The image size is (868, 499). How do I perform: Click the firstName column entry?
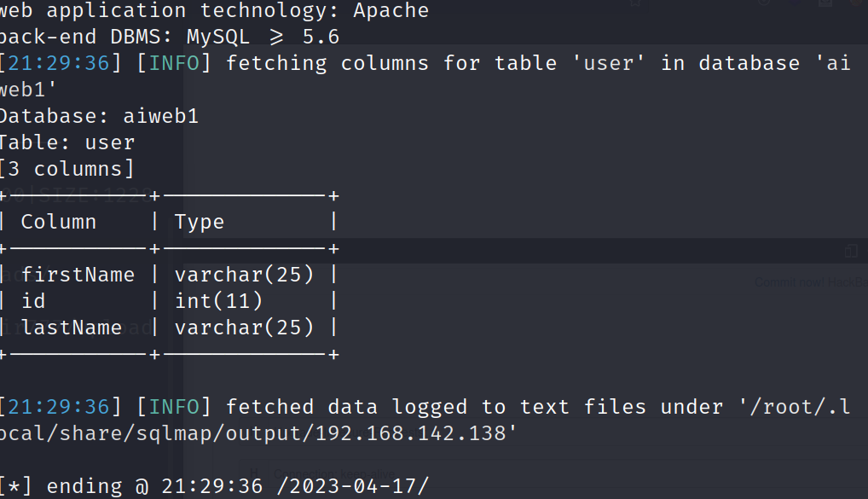78,275
